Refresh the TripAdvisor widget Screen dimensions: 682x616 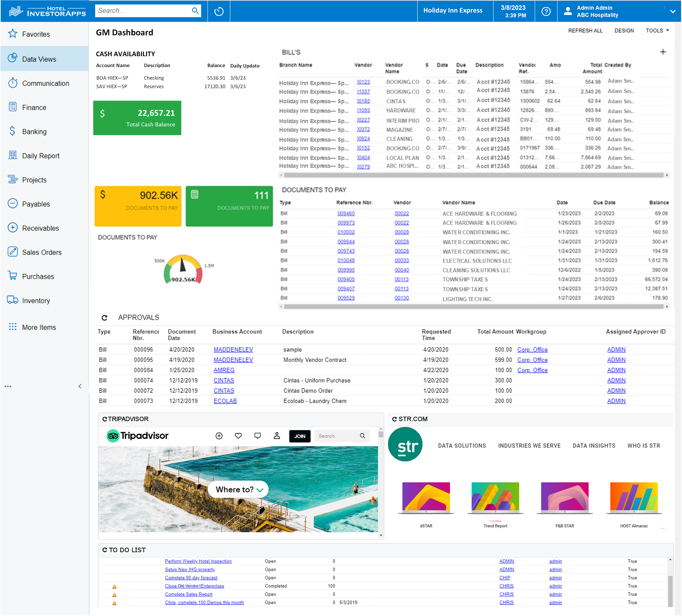104,419
